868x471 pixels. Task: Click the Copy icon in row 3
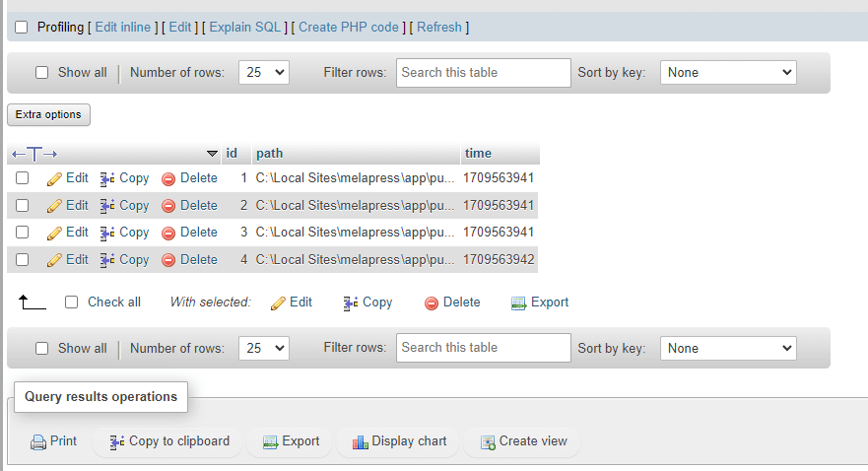[107, 233]
